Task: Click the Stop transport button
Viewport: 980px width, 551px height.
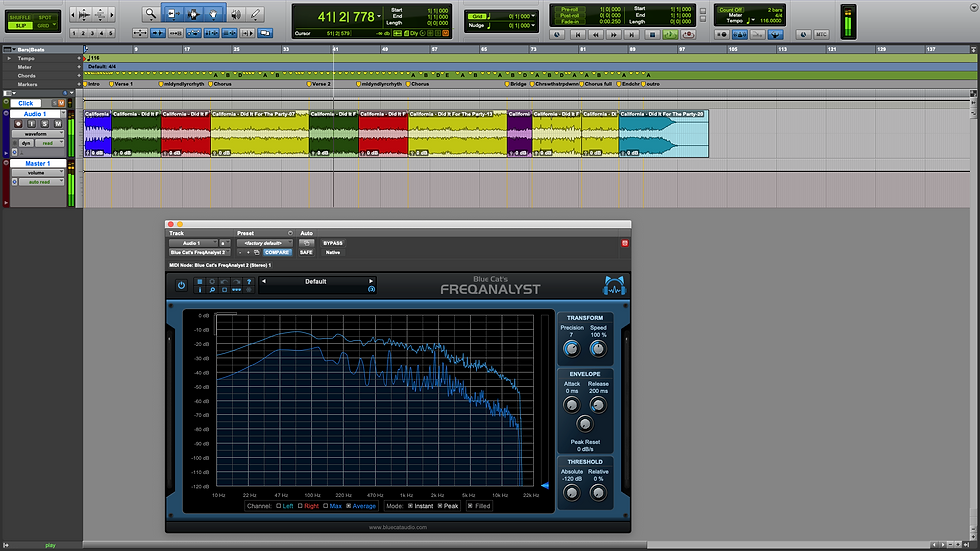Action: [x=652, y=34]
